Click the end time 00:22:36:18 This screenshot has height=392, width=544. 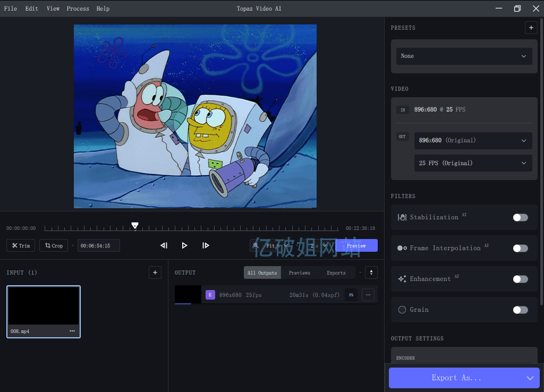pos(360,228)
